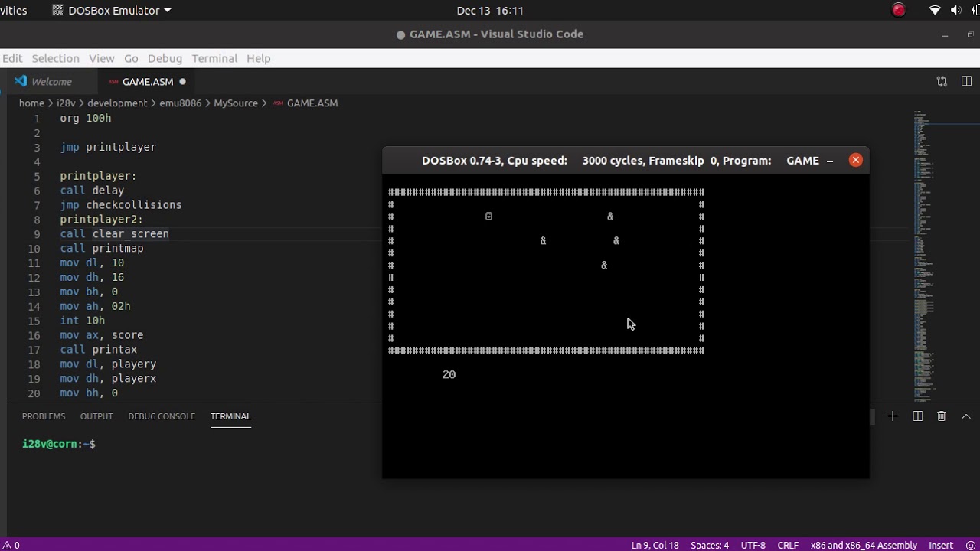Open the DOSBox Emulator app menu
980x551 pixels.
click(111, 10)
